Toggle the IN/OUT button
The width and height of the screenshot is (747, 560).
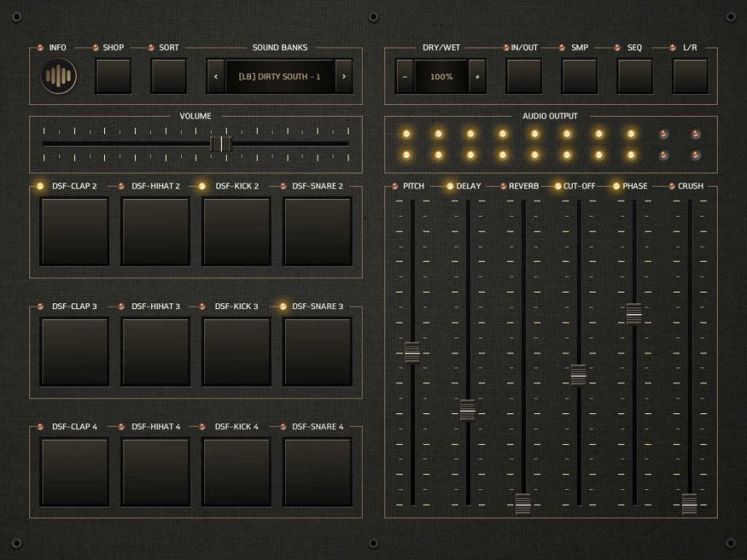(524, 75)
